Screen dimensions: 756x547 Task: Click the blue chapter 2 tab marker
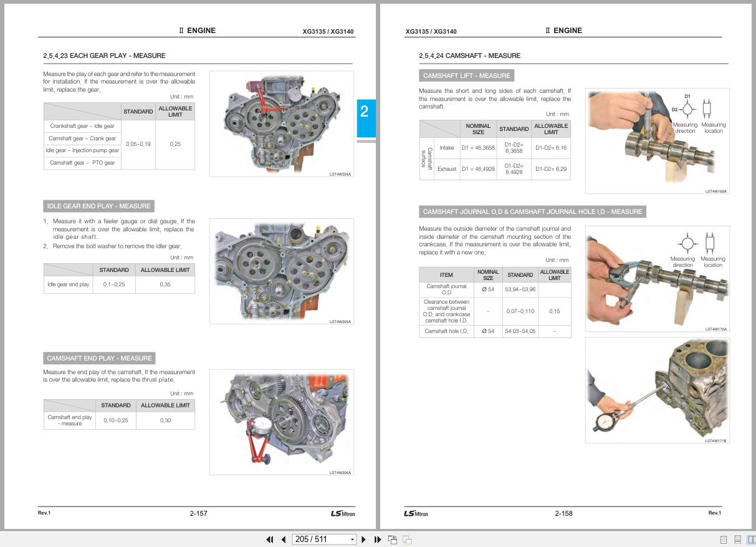(x=366, y=119)
